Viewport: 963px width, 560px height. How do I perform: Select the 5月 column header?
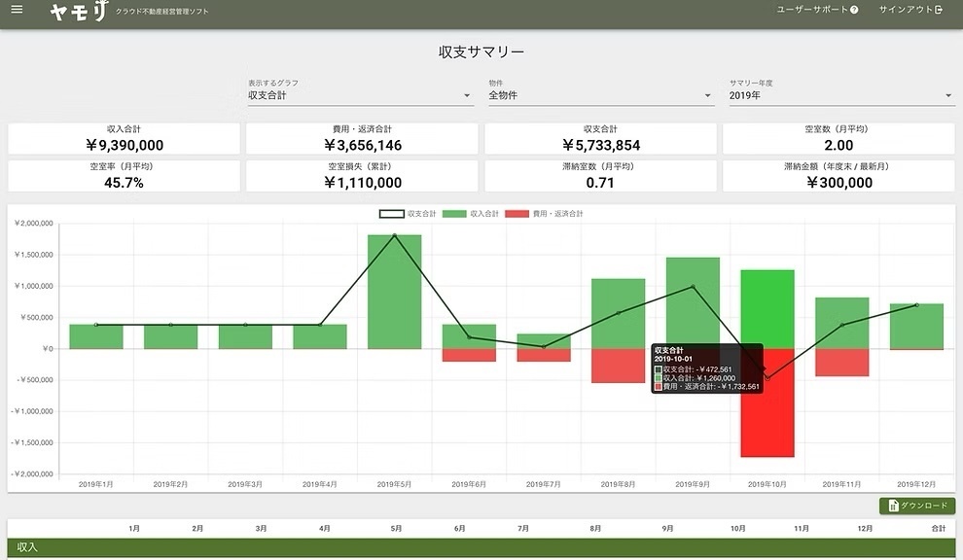click(395, 527)
